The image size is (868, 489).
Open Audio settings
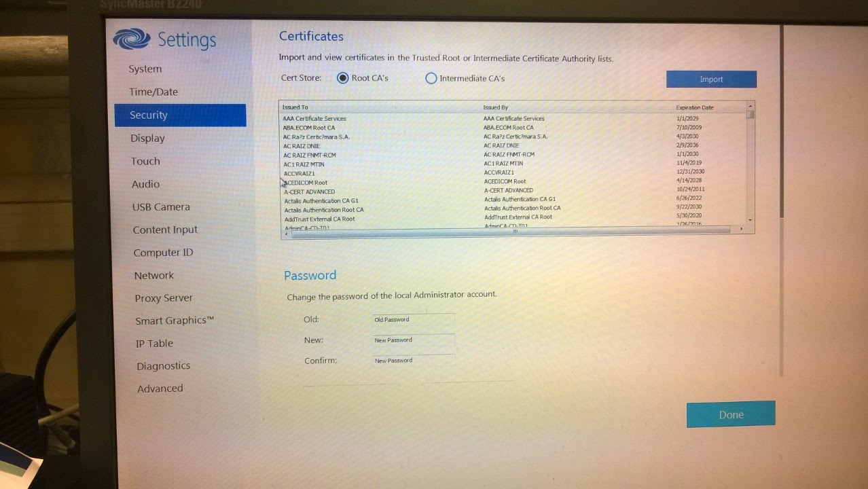[145, 184]
